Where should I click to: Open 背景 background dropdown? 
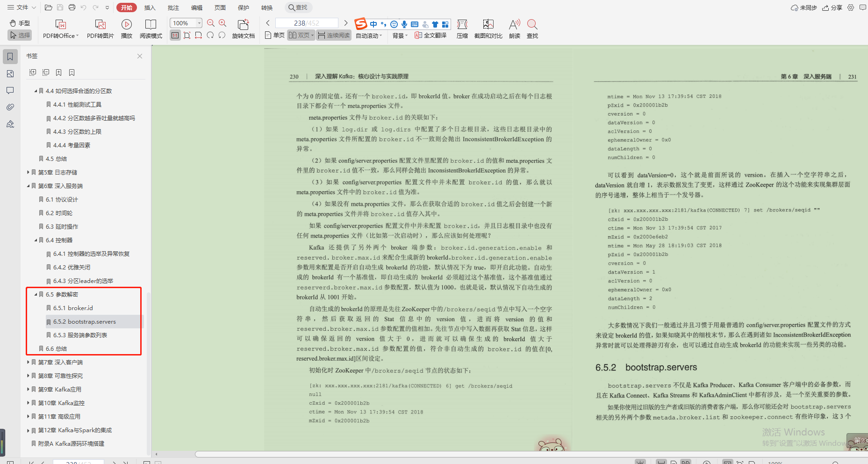pos(400,36)
